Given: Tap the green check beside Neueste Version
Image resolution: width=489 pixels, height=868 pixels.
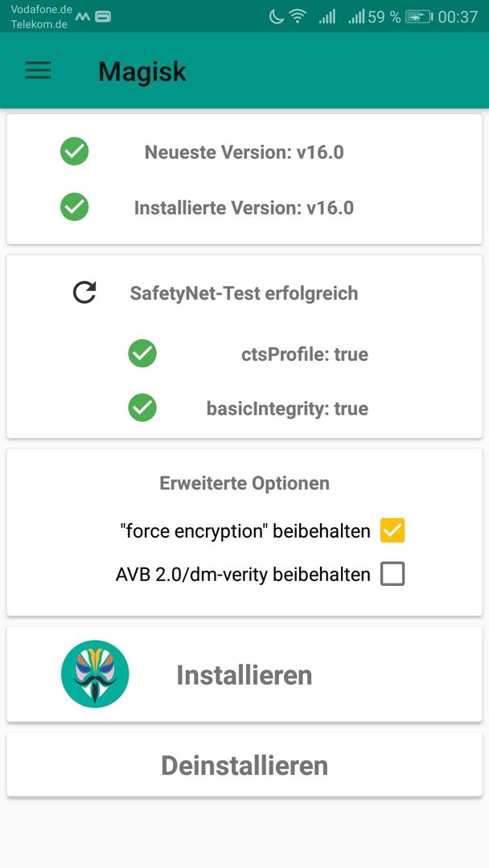Looking at the screenshot, I should 74,151.
